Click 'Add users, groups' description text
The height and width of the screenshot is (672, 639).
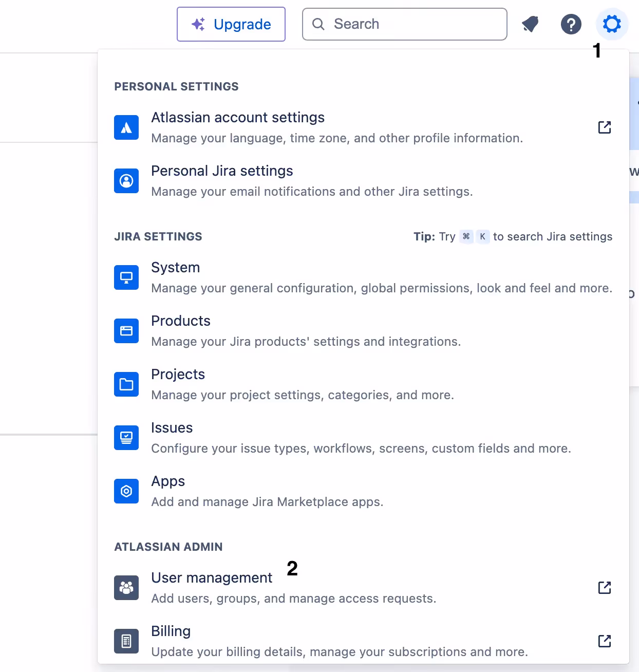(x=294, y=599)
